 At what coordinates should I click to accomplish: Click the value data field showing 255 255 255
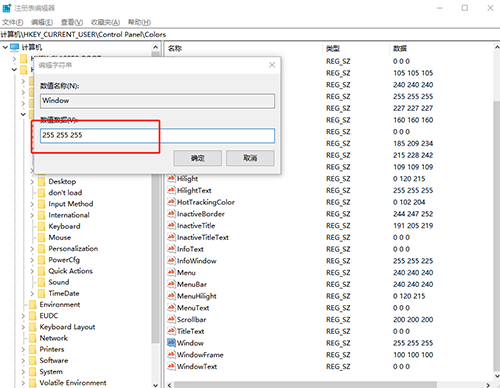coord(157,136)
